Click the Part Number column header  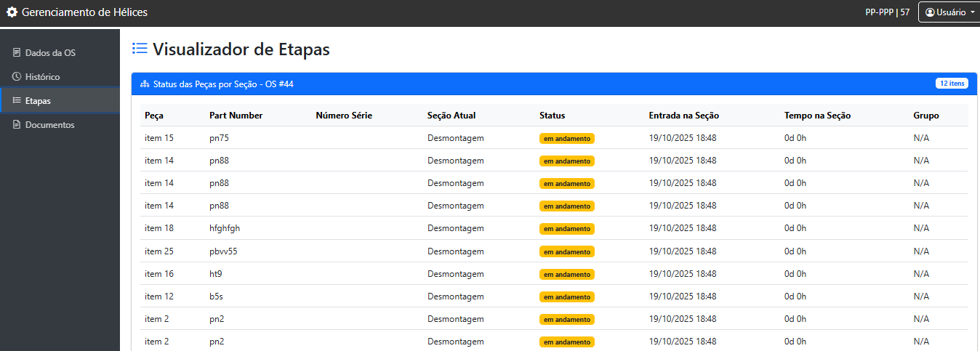[236, 116]
